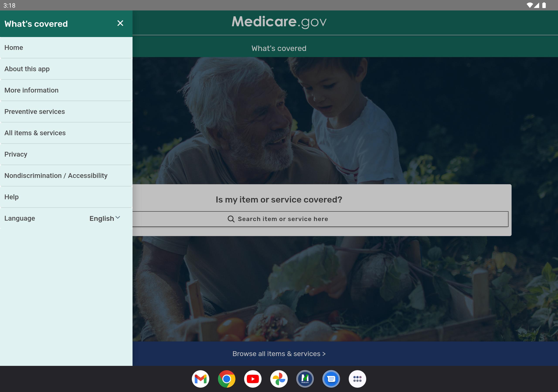Open Home from the side menu
Image resolution: width=558 pixels, height=392 pixels.
tap(66, 48)
